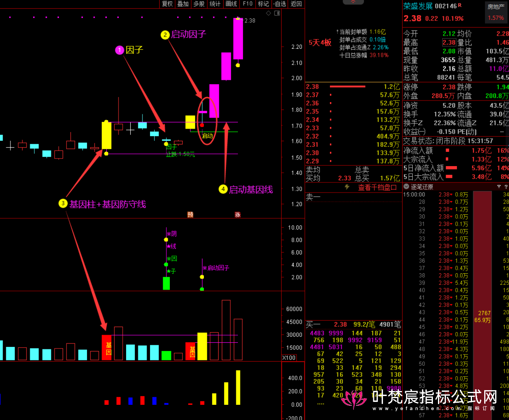Viewport: 509px width, 420px height.
Task: Open the filter funnel in 逐笔还原 header
Action: [x=499, y=187]
